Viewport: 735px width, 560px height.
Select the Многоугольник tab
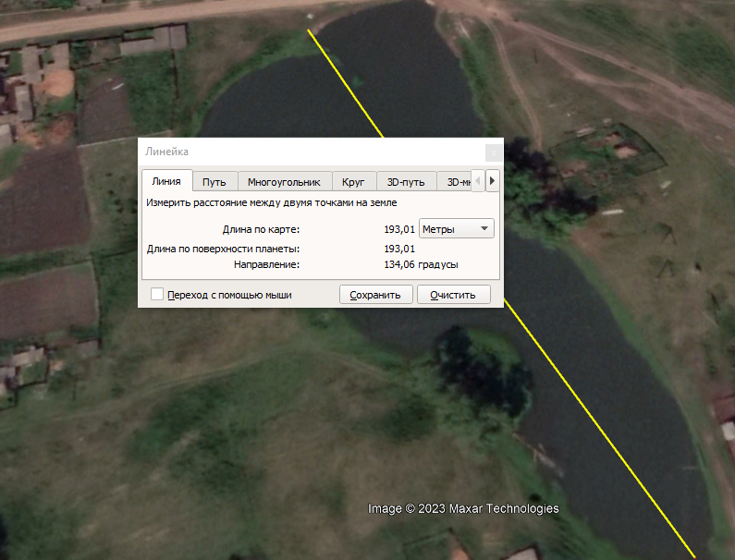click(x=284, y=182)
